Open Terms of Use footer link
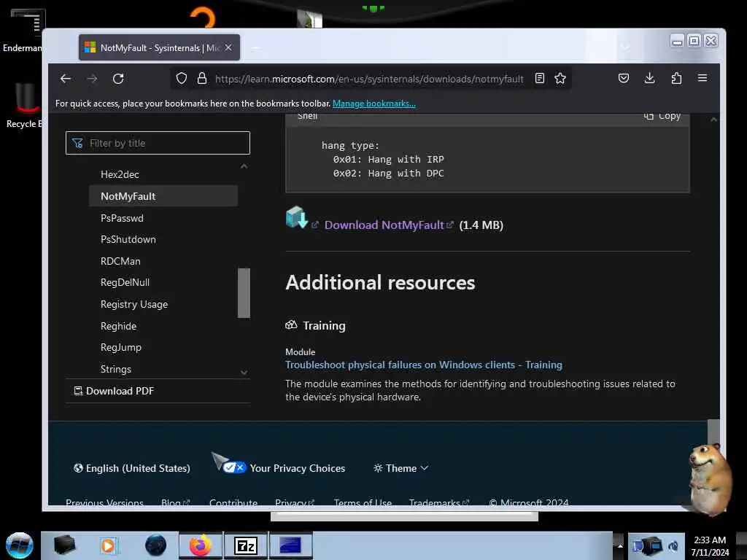Image resolution: width=747 pixels, height=560 pixels. click(x=363, y=502)
